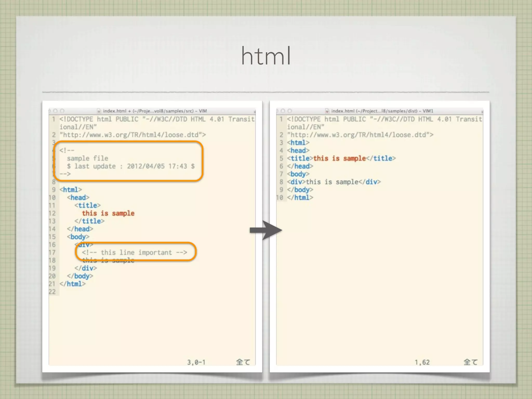Click the cursor position '1,62' in the right status line

(x=422, y=362)
